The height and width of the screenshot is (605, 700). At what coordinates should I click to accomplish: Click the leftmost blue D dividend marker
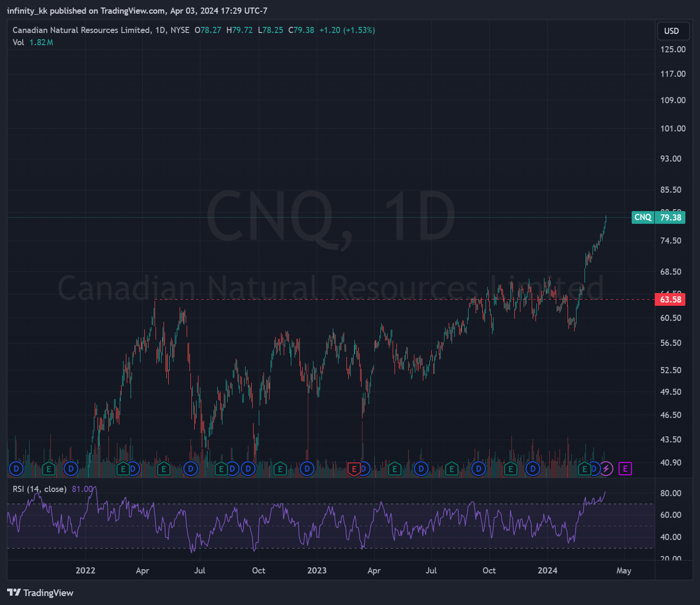click(x=16, y=469)
